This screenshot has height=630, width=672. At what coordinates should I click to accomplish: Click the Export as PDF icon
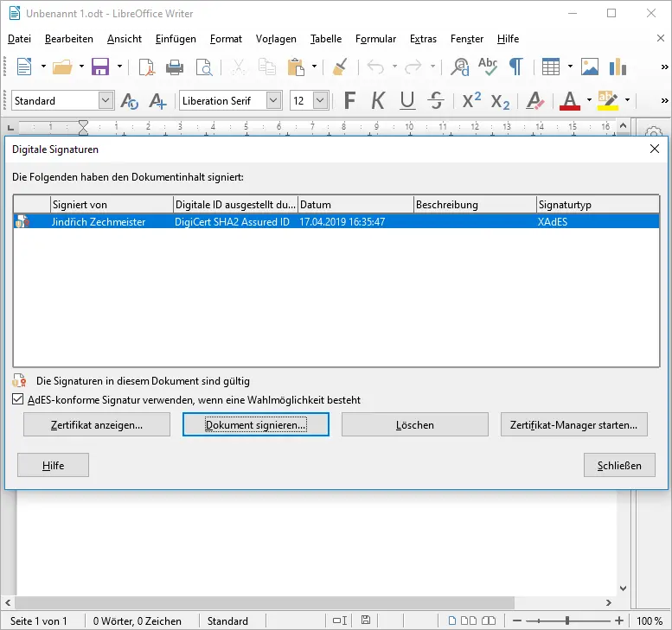(x=146, y=67)
